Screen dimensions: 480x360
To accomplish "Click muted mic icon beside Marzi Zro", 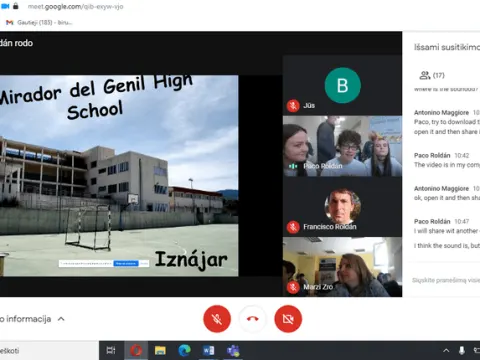I will click(293, 287).
